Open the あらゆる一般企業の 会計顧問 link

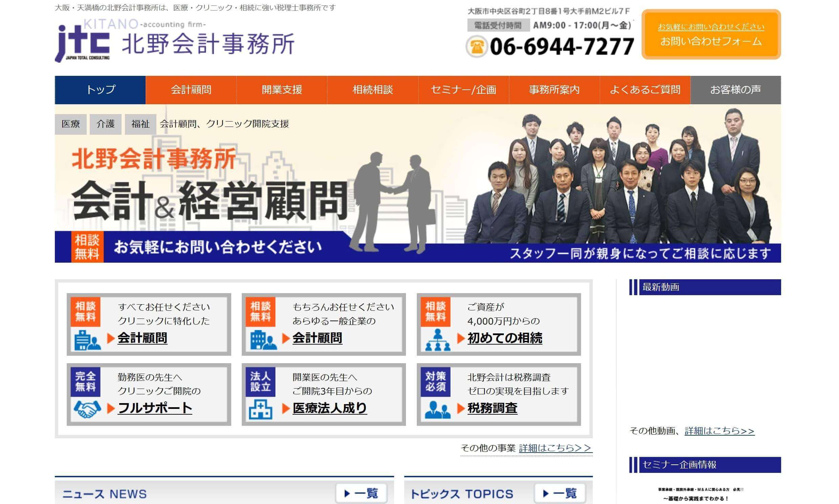click(317, 338)
